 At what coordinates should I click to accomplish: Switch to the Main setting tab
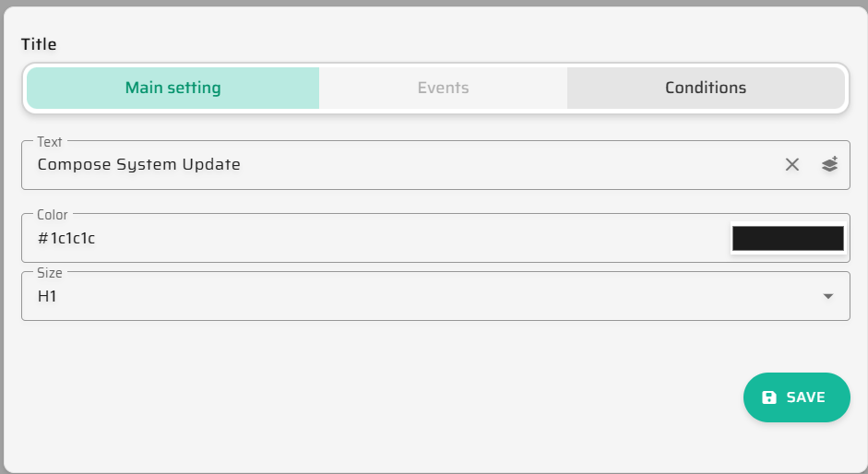172,89
